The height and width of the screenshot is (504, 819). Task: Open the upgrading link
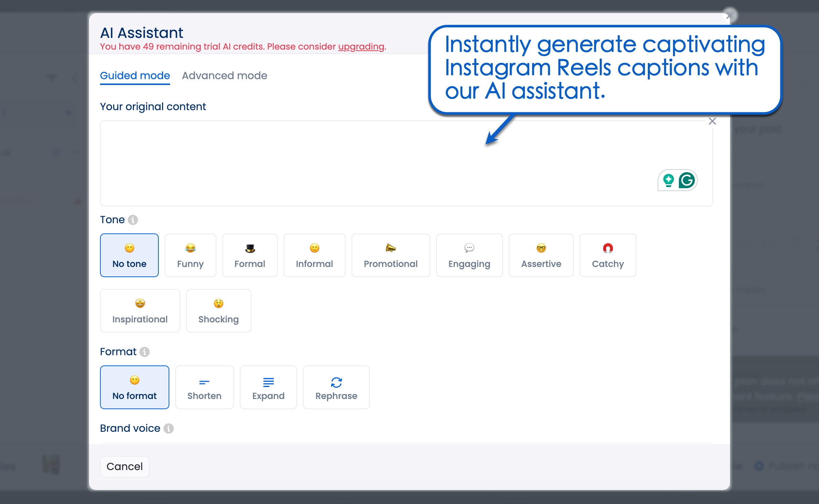361,47
